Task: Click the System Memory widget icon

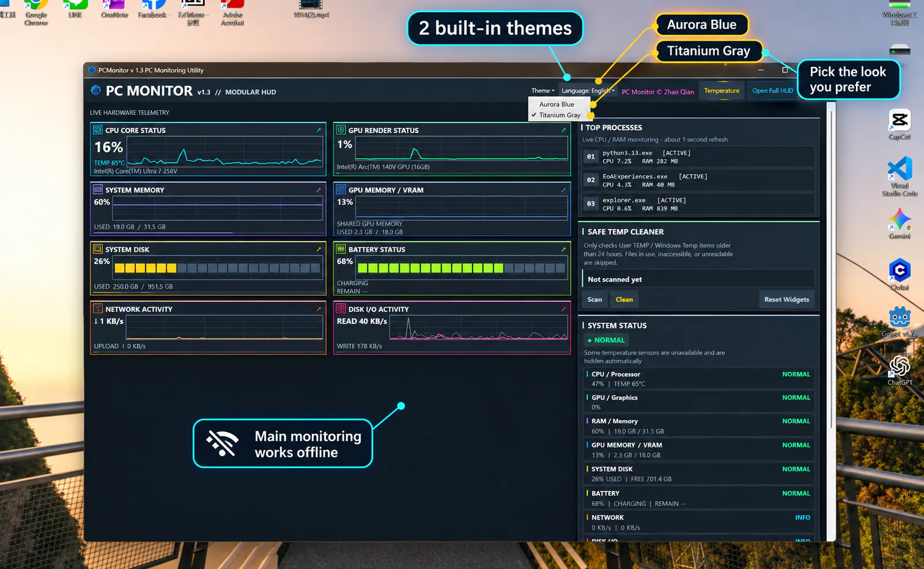Action: coord(98,190)
